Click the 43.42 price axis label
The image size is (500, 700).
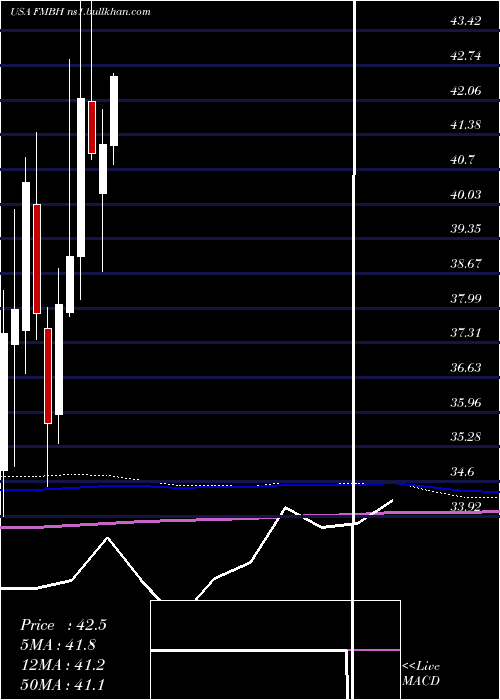point(465,21)
